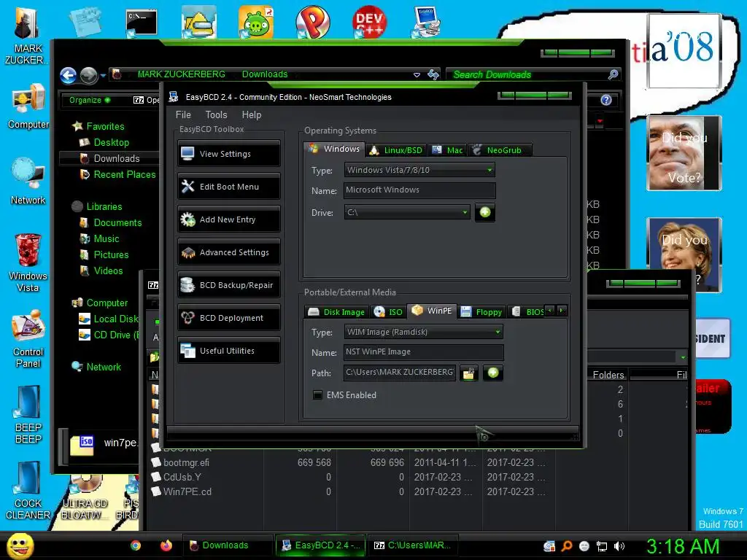This screenshot has width=747, height=560.
Task: Switch to the Floppy tab
Action: (481, 312)
